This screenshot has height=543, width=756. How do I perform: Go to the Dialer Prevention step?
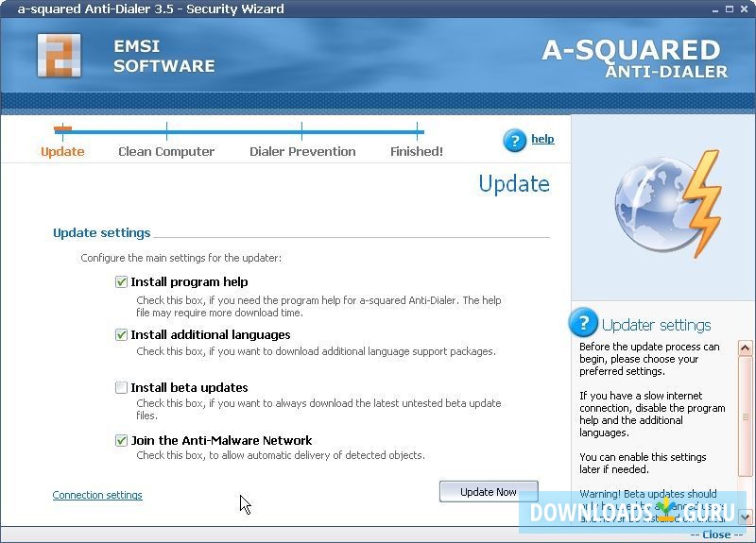(302, 151)
